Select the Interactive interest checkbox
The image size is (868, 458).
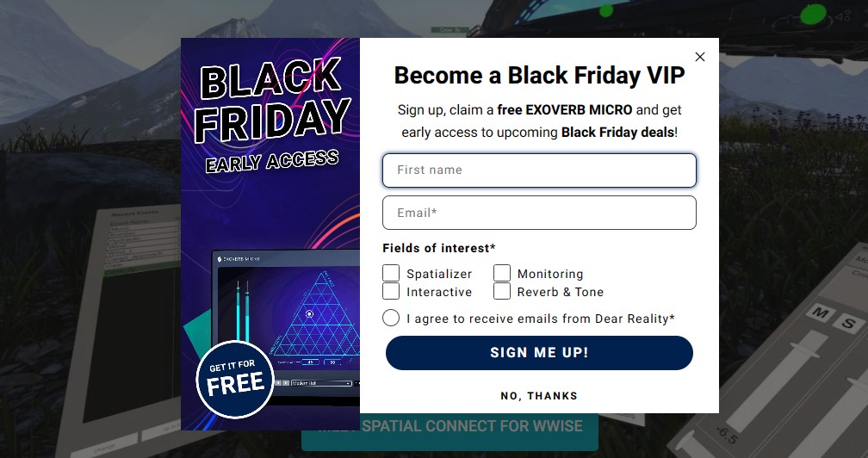[391, 291]
